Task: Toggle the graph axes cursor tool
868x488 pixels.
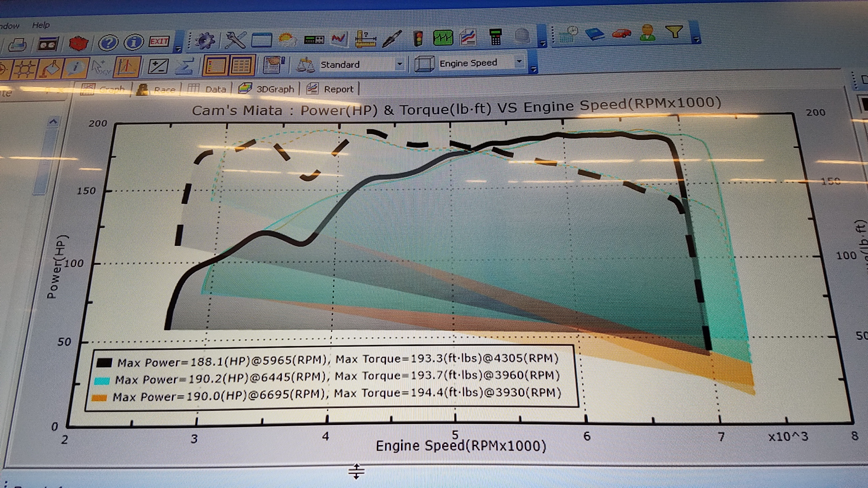Action: coord(126,66)
